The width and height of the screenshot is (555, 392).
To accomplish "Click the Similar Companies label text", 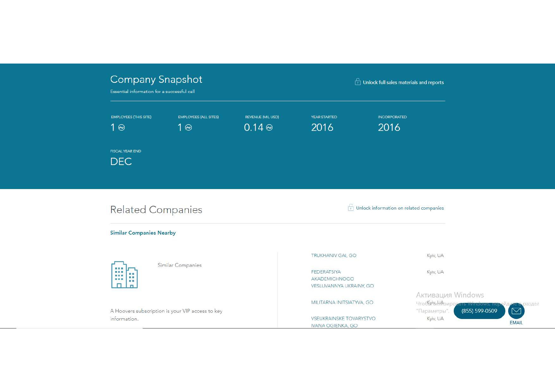I will (x=179, y=265).
